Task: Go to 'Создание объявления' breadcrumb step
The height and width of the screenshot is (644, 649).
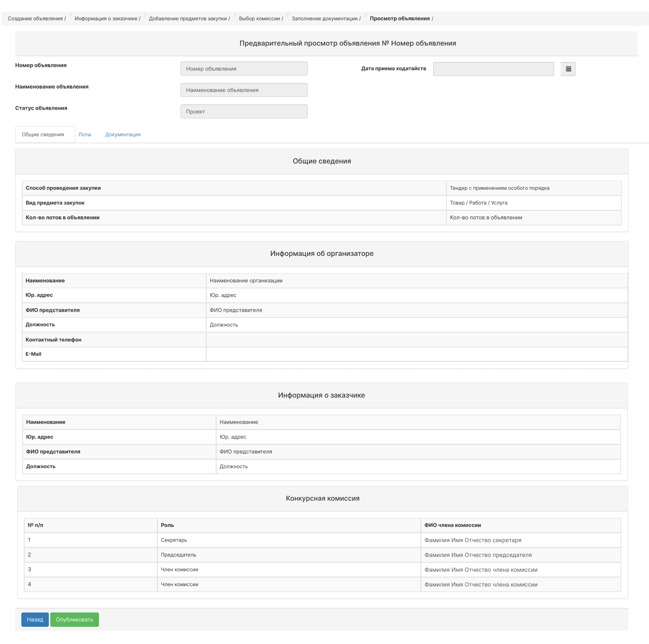Action: pyautogui.click(x=35, y=18)
